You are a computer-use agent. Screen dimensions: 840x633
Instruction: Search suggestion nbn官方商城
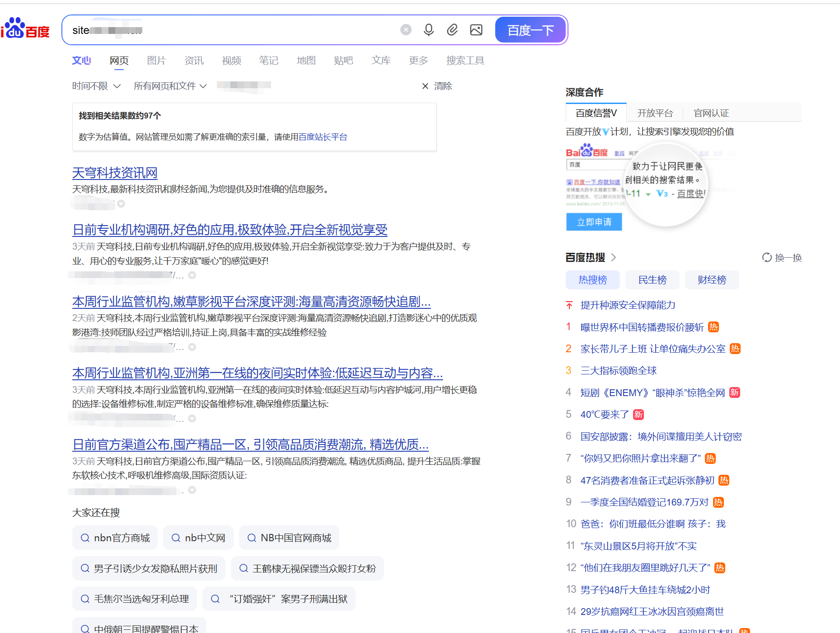click(115, 538)
